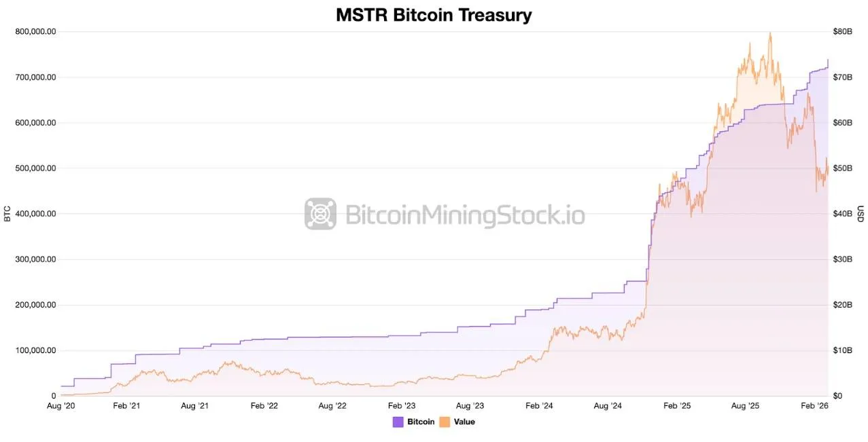
Task: Click the Feb '26 x-axis label
Action: (x=814, y=406)
